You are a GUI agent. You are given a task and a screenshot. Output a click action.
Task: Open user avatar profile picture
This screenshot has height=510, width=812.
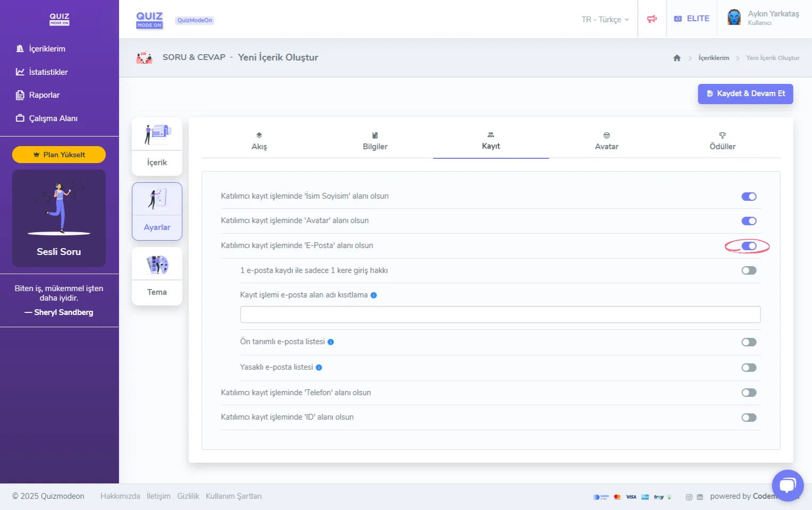[734, 18]
